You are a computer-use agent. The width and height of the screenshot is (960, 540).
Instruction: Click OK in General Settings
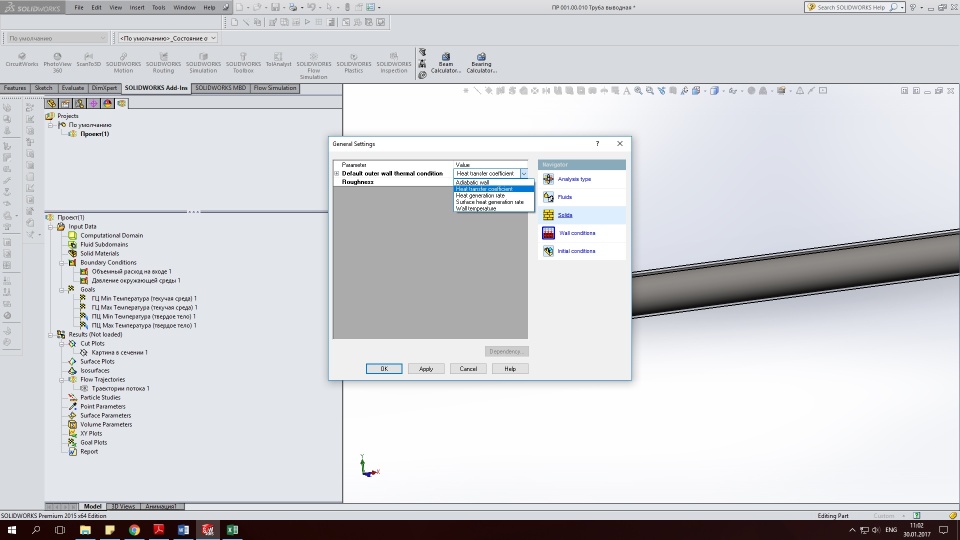point(384,369)
